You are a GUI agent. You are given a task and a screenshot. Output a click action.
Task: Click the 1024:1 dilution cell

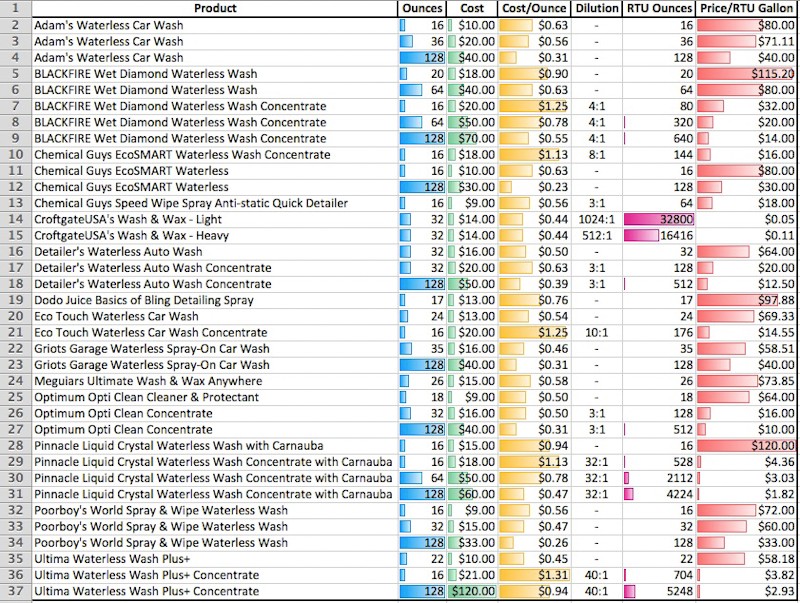click(596, 219)
